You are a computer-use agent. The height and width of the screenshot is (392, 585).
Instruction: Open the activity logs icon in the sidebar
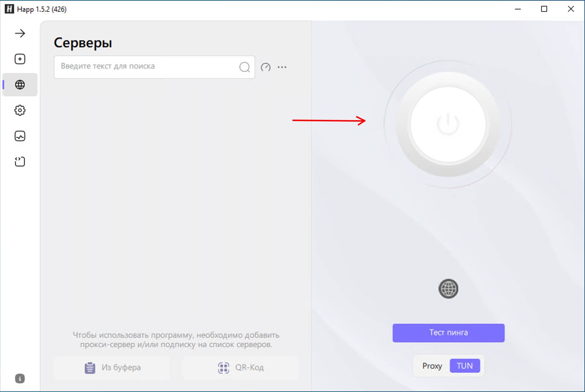pos(20,136)
